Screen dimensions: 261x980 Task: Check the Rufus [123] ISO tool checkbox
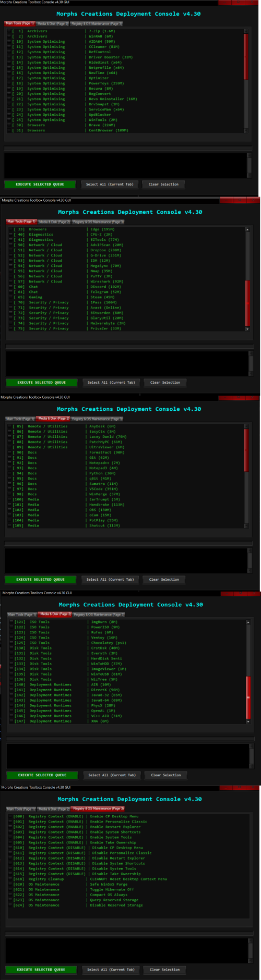point(12,632)
